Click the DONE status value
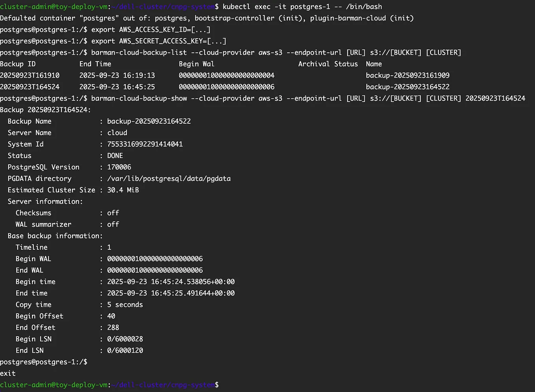This screenshot has height=392, width=535. click(x=115, y=155)
